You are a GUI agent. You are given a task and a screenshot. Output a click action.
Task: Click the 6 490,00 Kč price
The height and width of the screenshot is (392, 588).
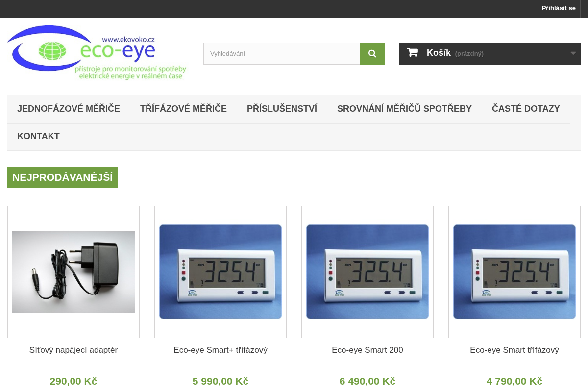[x=367, y=381]
